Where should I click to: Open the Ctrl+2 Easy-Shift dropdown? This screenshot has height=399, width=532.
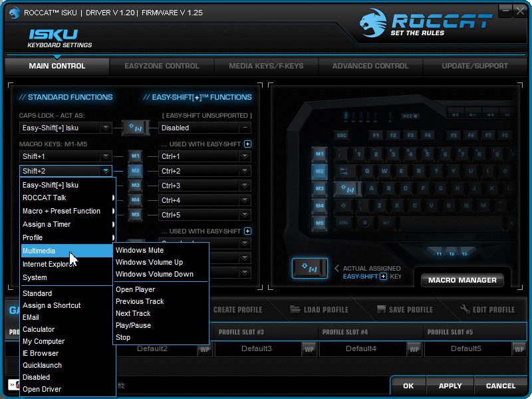pyautogui.click(x=245, y=171)
